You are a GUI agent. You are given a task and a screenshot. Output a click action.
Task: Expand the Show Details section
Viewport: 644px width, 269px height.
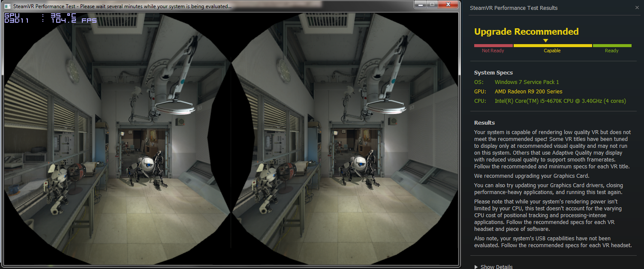(x=494, y=267)
